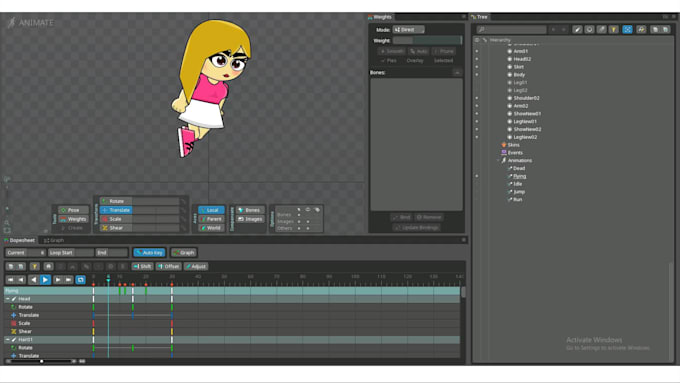680x383 pixels.
Task: Switch to the Graph tab
Action: (x=54, y=240)
